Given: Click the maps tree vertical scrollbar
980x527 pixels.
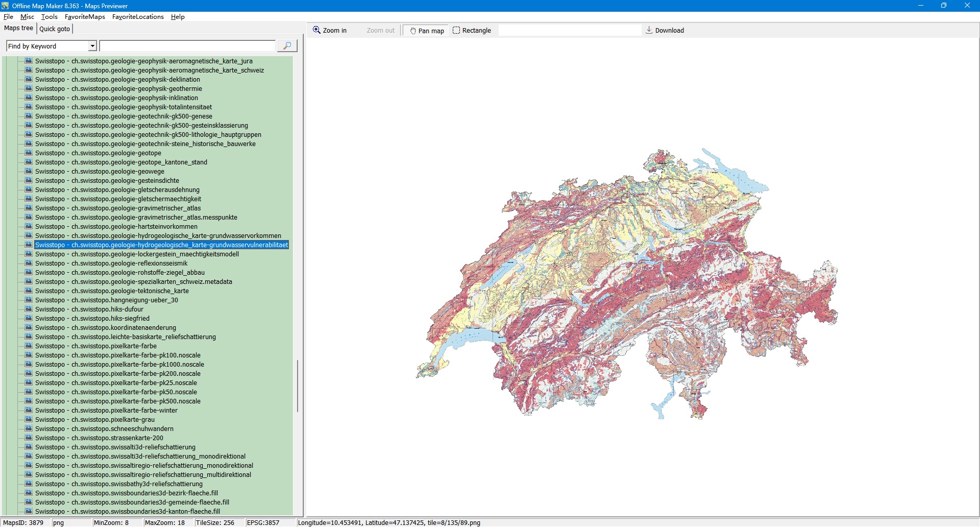Looking at the screenshot, I should coord(298,386).
